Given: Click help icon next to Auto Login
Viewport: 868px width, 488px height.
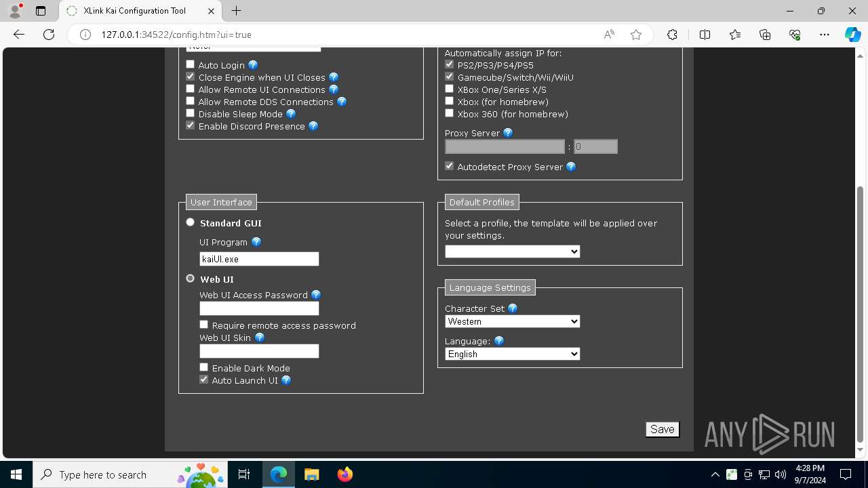Looking at the screenshot, I should (x=253, y=65).
